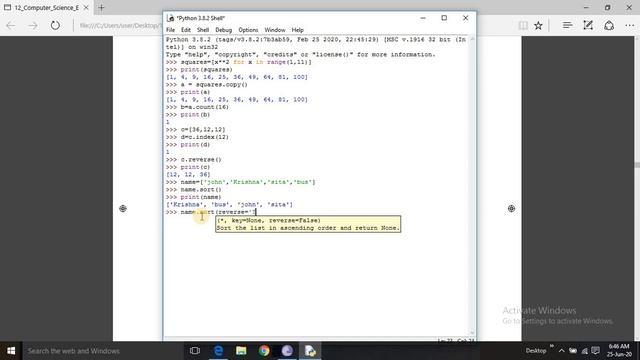Open the Options menu
This screenshot has width=640, height=360.
248,30
